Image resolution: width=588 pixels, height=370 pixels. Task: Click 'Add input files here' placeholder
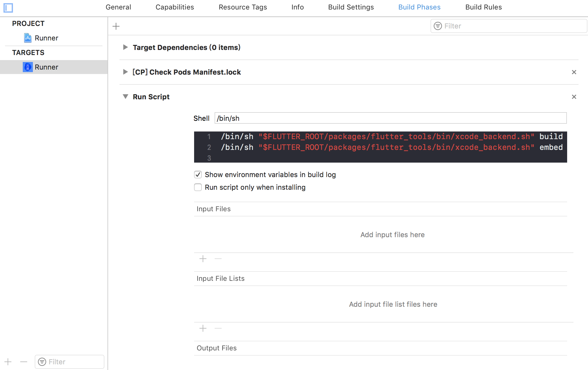392,235
